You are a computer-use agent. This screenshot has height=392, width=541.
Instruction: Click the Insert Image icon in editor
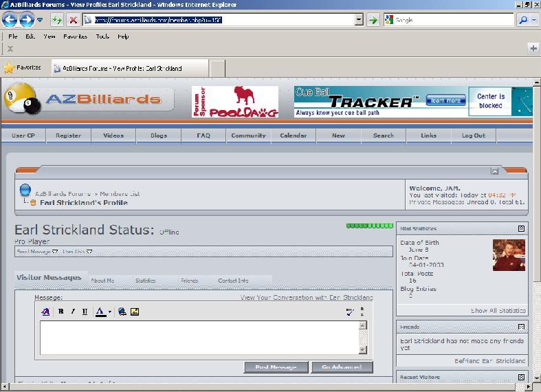pos(135,312)
